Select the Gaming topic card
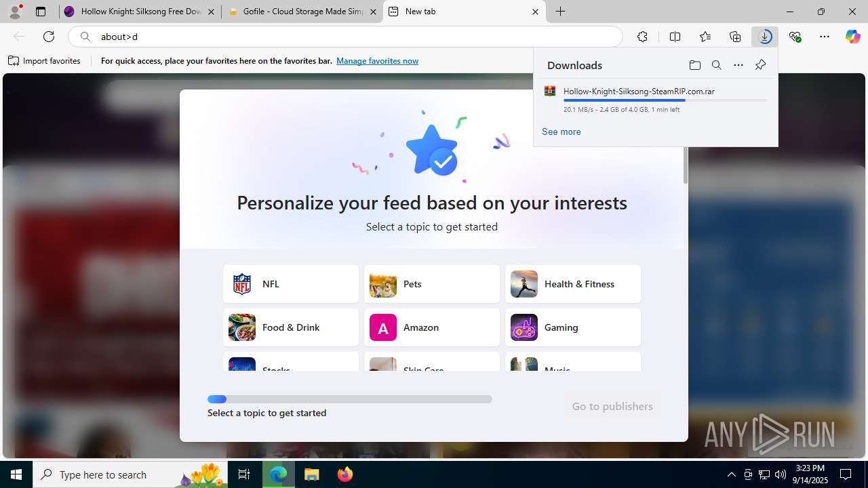Screen dimensions: 868x488 (573, 327)
